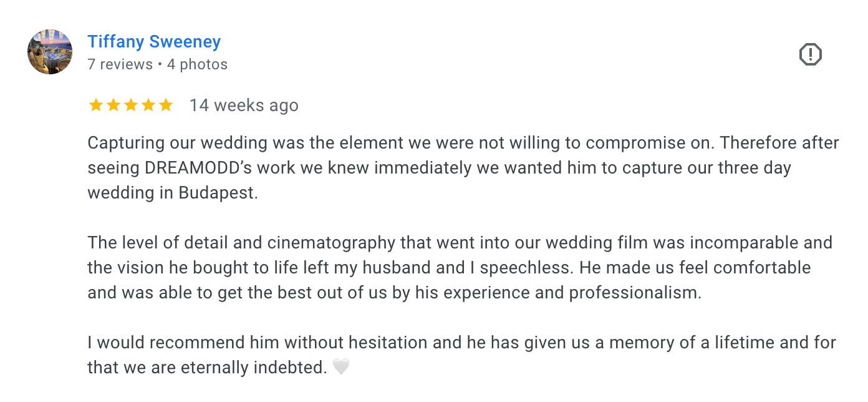The image size is (868, 402).
Task: Click the word "Budapest" in the review
Action: point(217,193)
